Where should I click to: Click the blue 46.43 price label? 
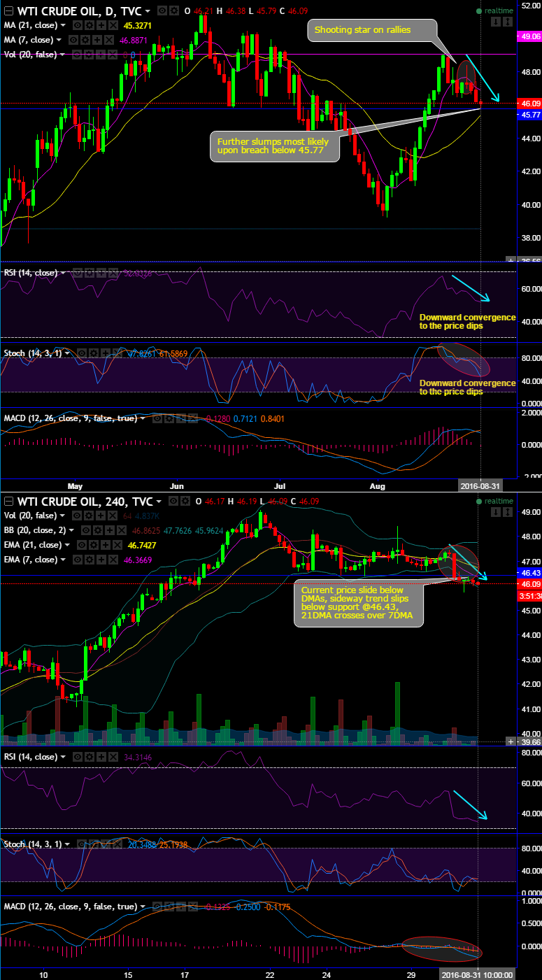tap(528, 573)
